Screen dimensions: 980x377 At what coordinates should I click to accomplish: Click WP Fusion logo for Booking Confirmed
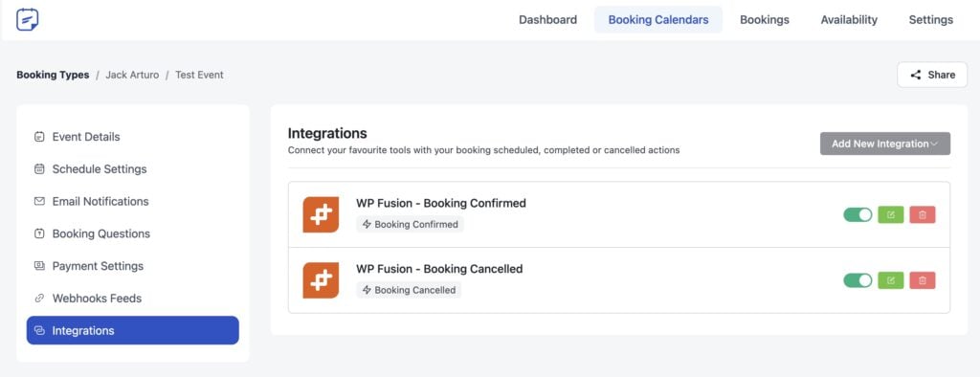point(321,214)
